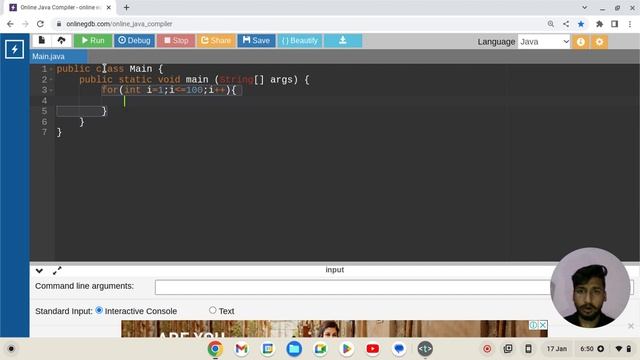Screen dimensions: 640x360
Task: Expand the input panel to fullscreen
Action: 57,270
